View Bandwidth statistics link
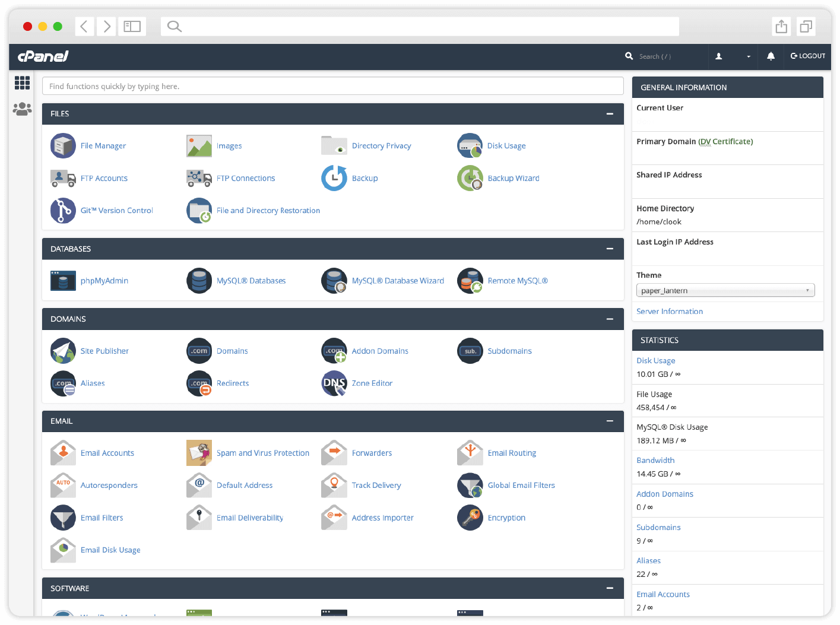 [x=655, y=460]
